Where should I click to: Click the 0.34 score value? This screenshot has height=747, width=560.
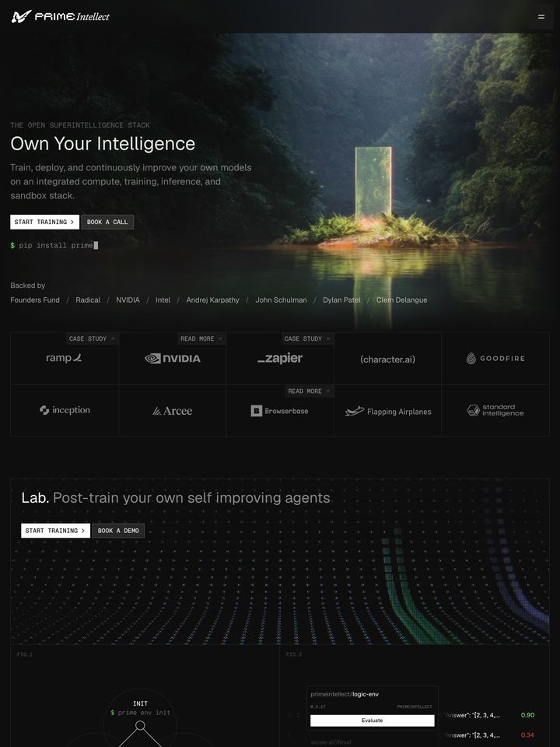coord(527,735)
